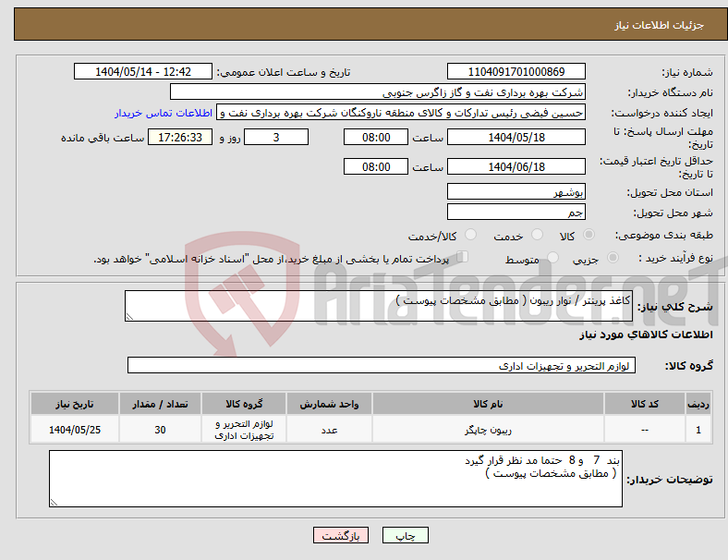
Task: Select the کالا/خدمت radio button
Action: [x=470, y=235]
